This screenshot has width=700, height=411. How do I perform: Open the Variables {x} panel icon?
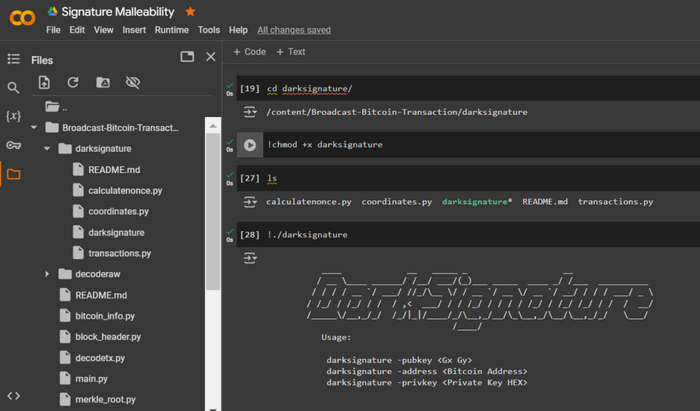[x=13, y=117]
